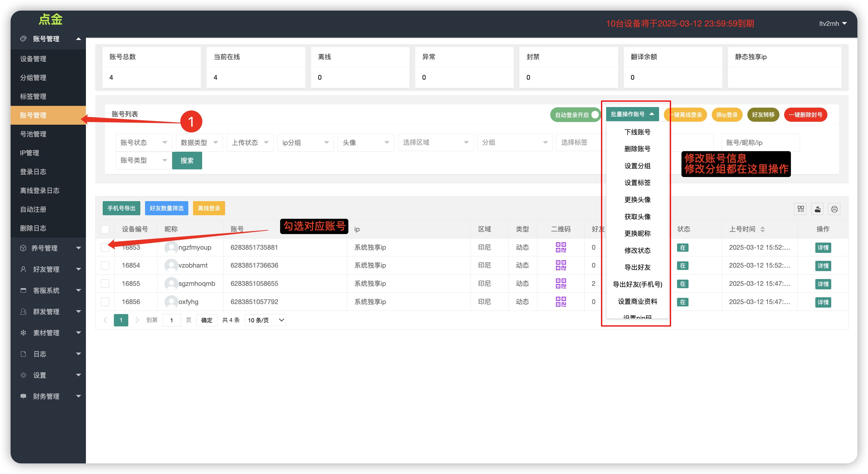Click the green 搜索 button
Image resolution: width=868 pixels, height=474 pixels.
click(187, 160)
